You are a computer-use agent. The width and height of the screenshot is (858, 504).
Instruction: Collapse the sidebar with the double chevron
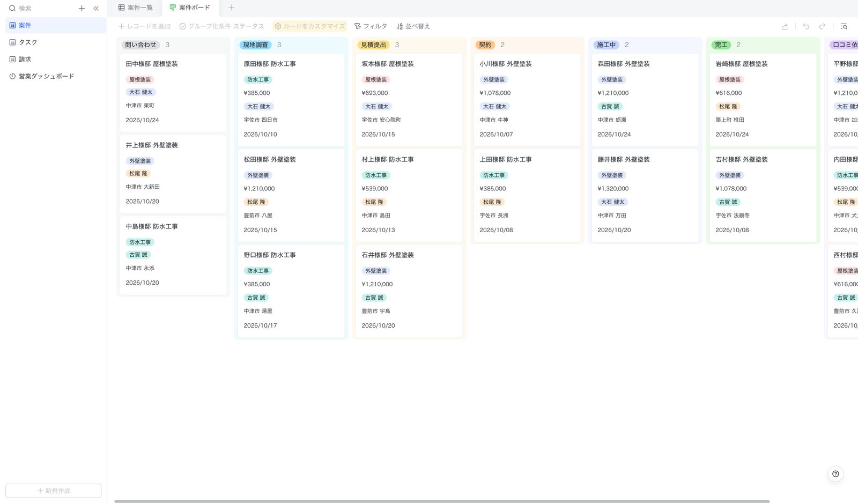pyautogui.click(x=96, y=9)
